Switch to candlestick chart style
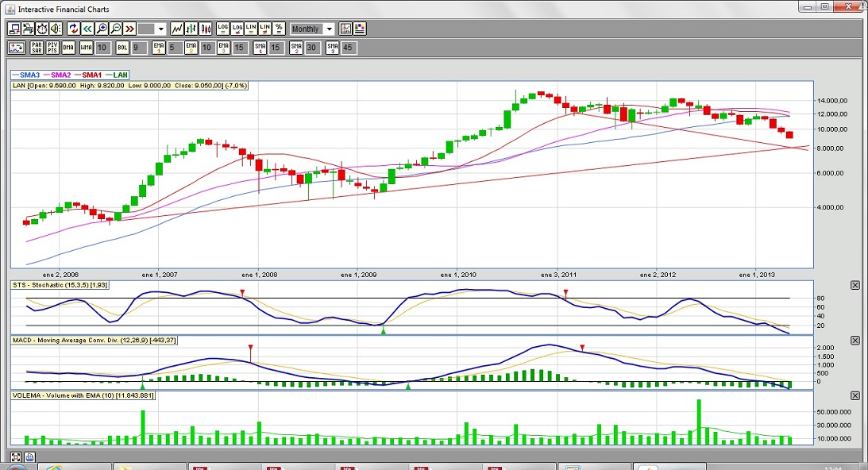Viewport: 868px width, 470px height. tap(206, 29)
